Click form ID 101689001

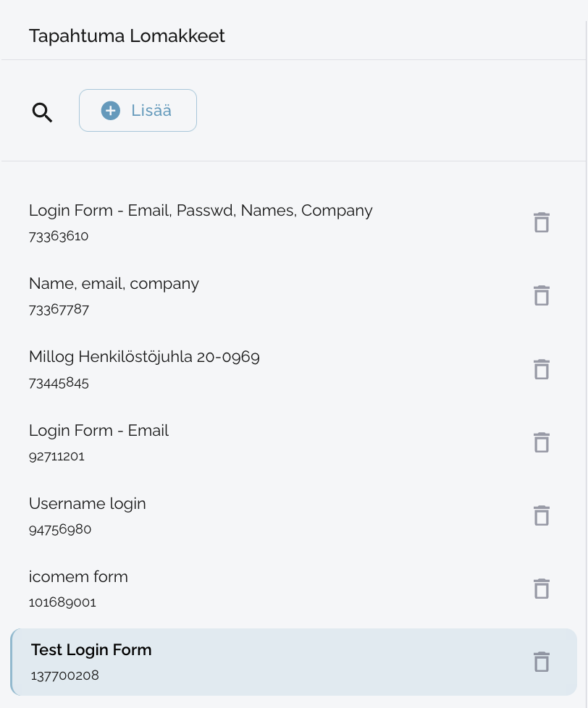[62, 602]
